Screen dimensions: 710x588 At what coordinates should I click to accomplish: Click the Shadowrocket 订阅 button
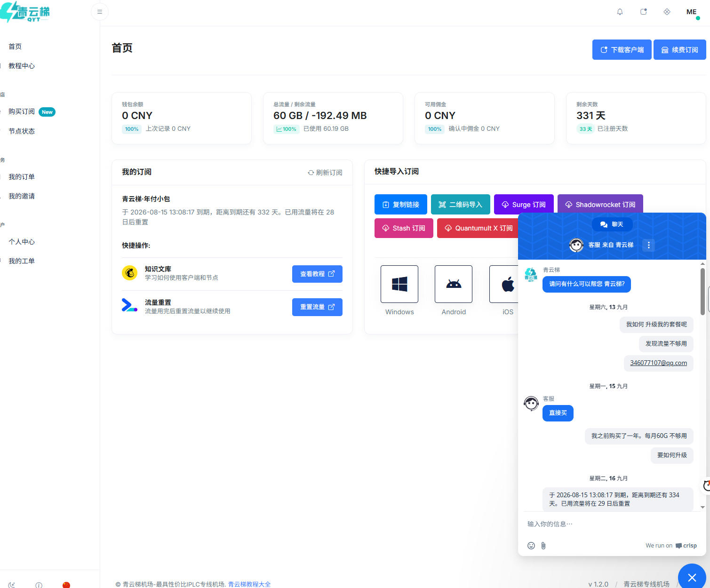[x=600, y=205]
